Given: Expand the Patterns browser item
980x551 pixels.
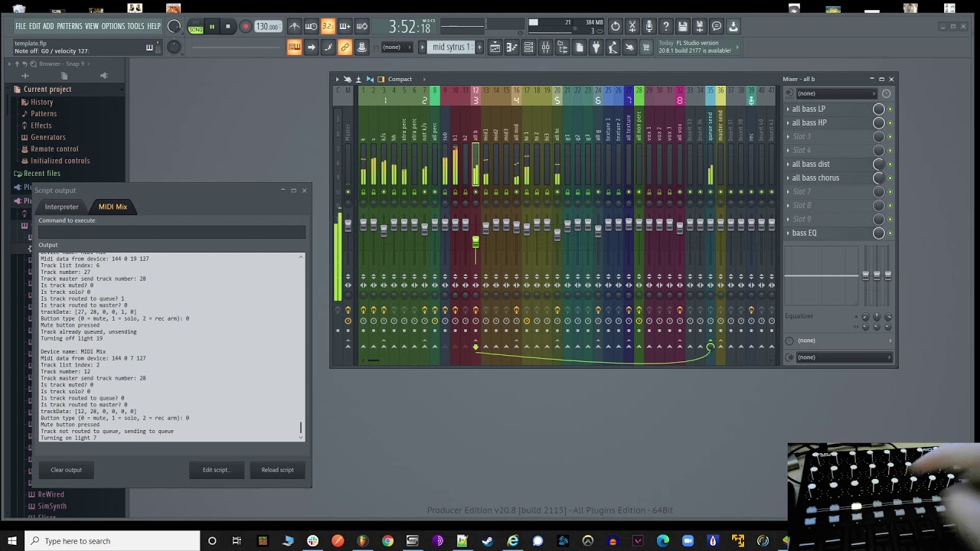Looking at the screenshot, I should click(x=43, y=113).
